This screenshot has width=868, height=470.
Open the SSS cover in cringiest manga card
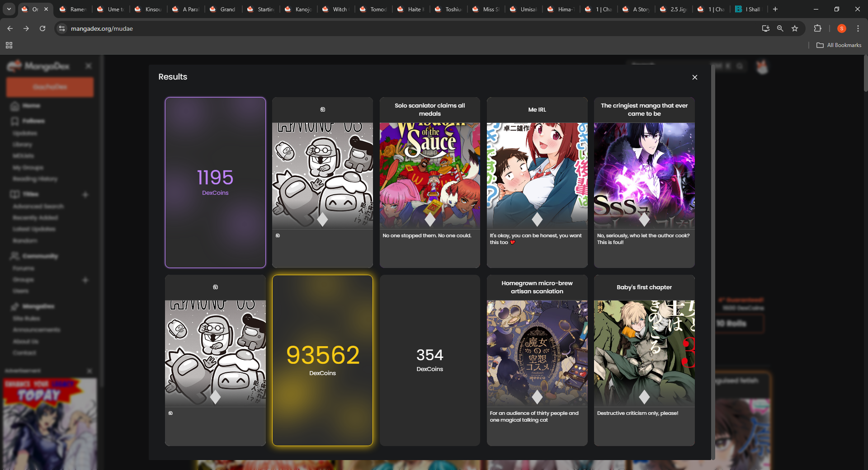[644, 175]
